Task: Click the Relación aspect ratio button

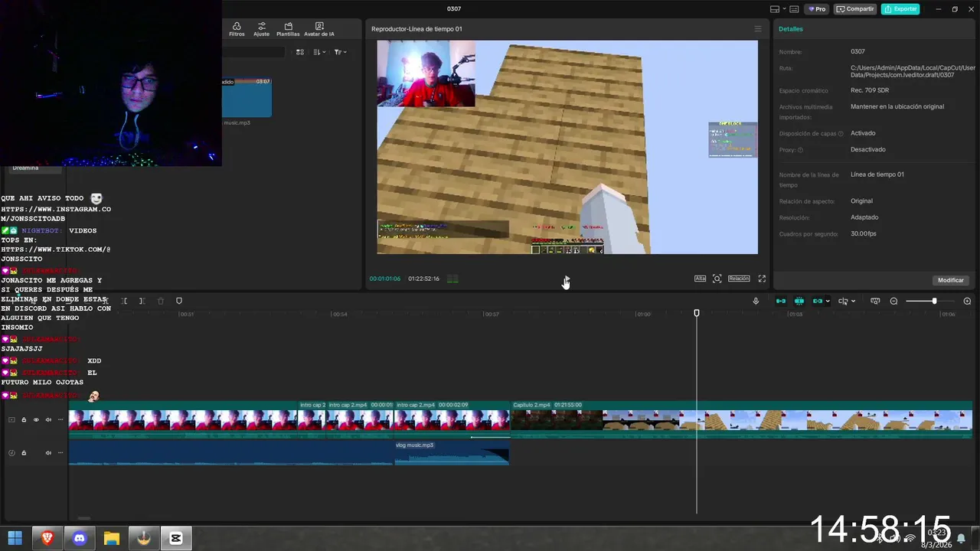Action: [739, 279]
